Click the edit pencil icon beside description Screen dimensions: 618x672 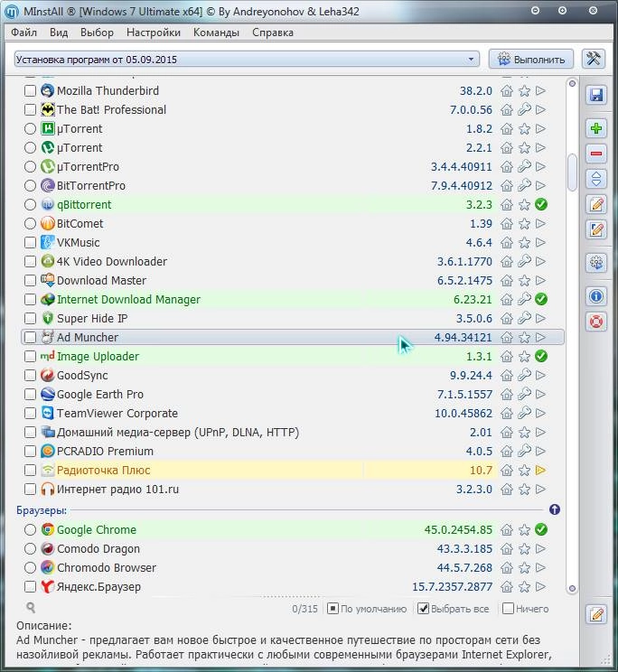click(x=596, y=615)
